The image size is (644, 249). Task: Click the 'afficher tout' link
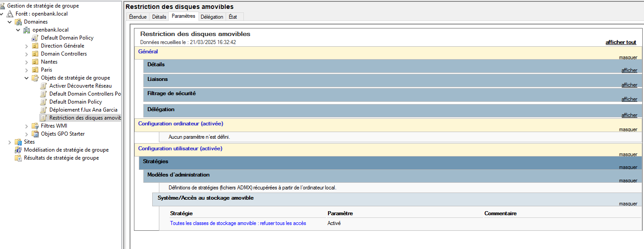[x=620, y=42]
